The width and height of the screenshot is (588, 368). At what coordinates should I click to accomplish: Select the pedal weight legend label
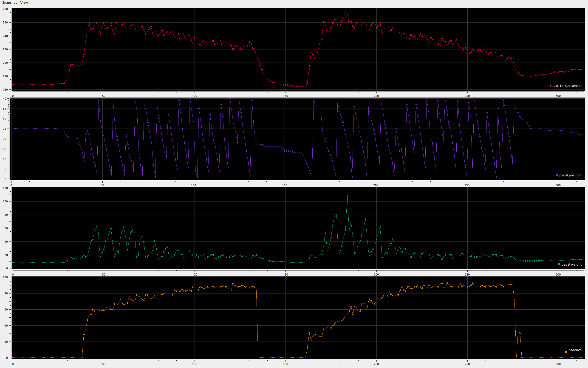pyautogui.click(x=571, y=264)
